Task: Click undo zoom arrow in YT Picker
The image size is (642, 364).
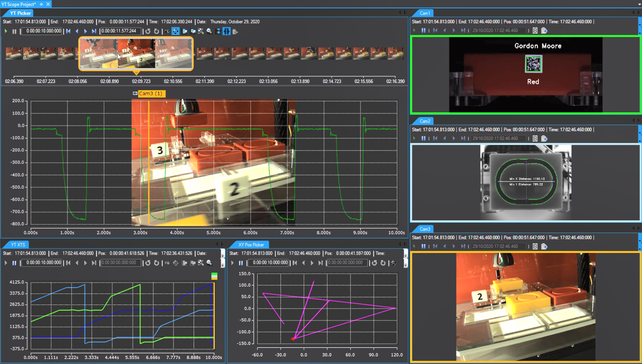Action: click(148, 31)
